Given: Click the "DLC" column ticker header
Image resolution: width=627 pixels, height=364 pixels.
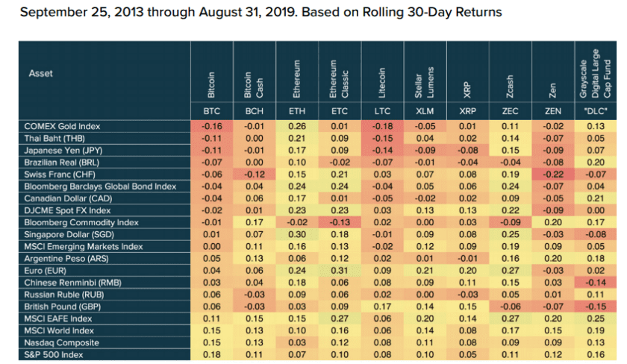Looking at the screenshot, I should point(596,111).
